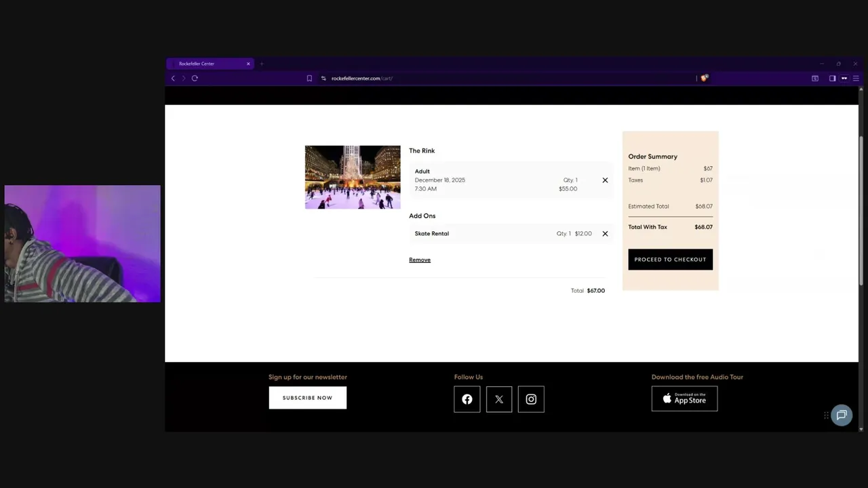Click the 'Taxes' line in order summary

coord(670,180)
